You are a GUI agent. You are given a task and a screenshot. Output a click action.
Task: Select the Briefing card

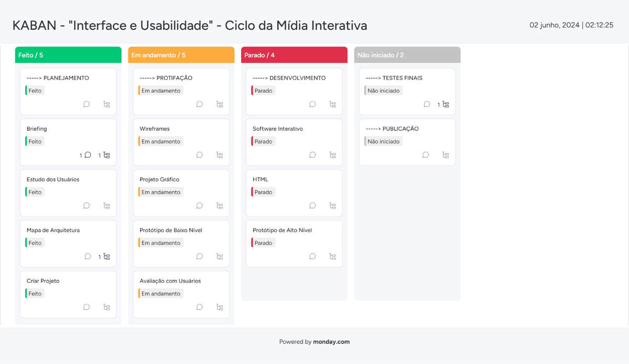(x=68, y=128)
